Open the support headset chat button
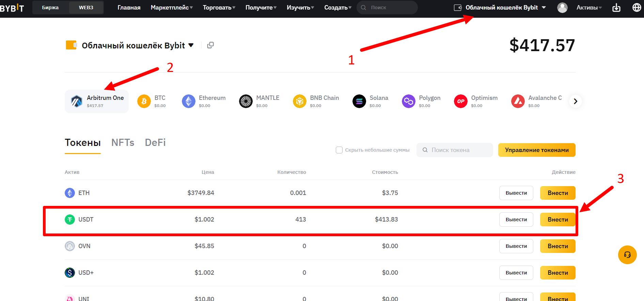Image resolution: width=644 pixels, height=301 pixels. 627,255
